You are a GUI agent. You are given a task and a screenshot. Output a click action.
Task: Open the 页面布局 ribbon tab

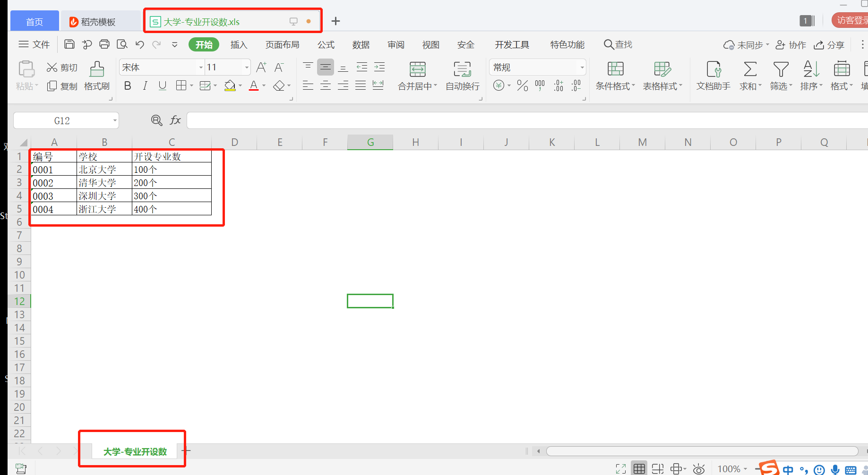[282, 44]
